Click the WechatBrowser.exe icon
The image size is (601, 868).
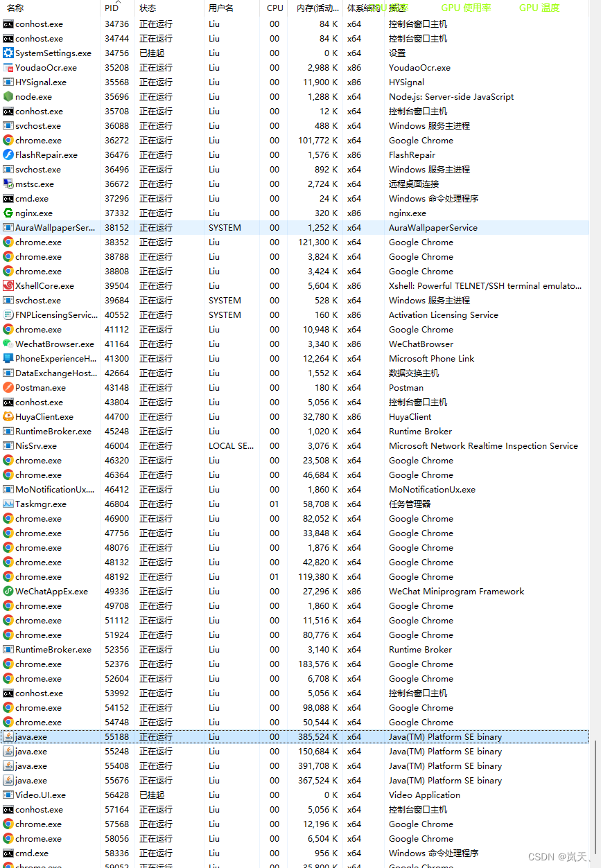(x=8, y=344)
